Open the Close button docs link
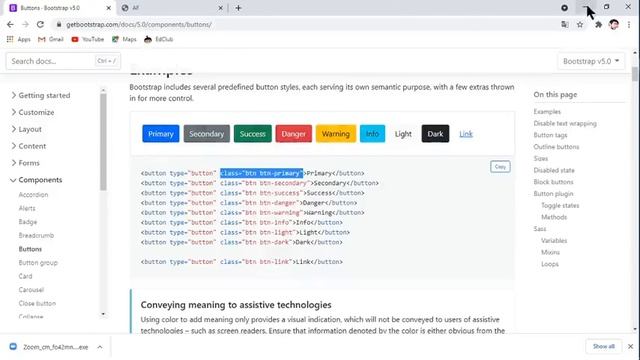Screen dimensions: 640x360 pyautogui.click(x=37, y=304)
